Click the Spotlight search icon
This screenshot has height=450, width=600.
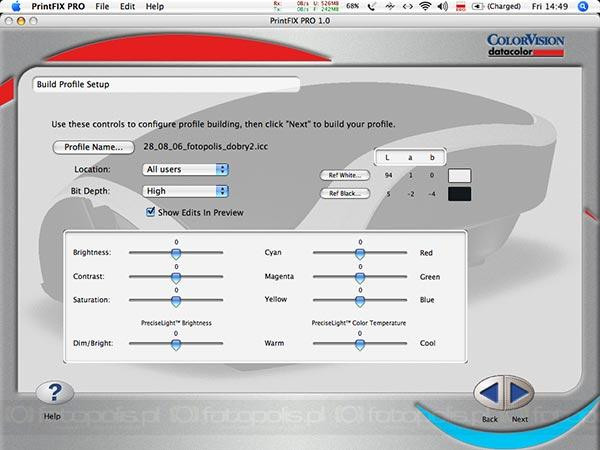point(582,7)
